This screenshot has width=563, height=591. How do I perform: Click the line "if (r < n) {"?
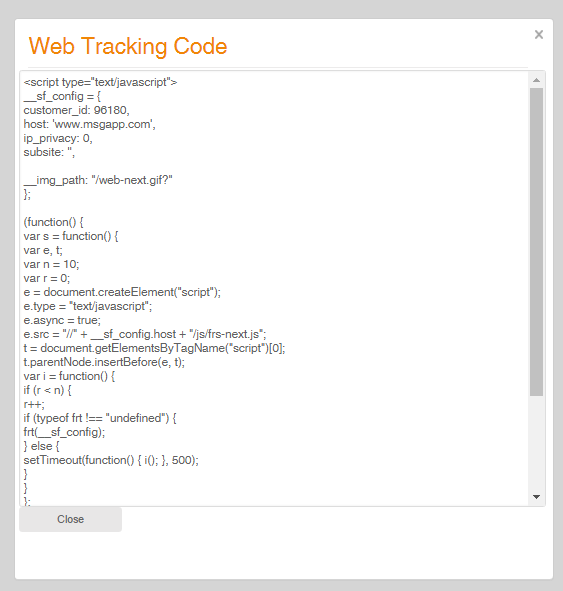point(47,390)
